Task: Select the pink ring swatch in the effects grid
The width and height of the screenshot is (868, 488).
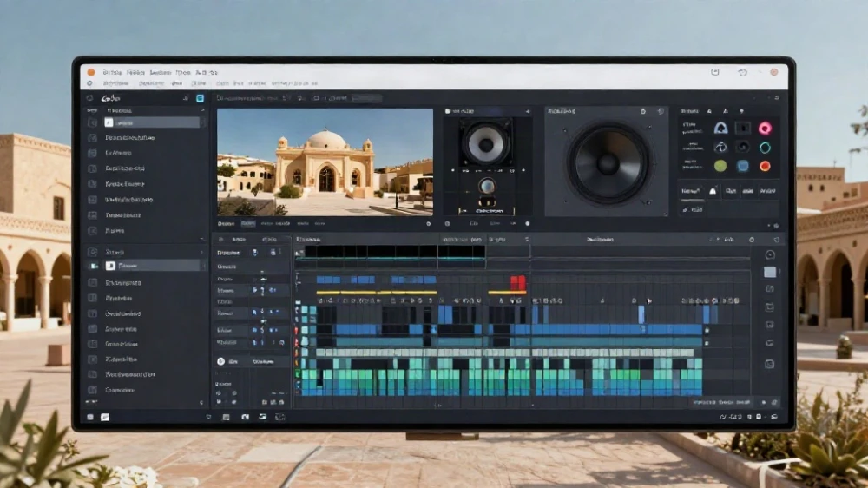Action: (x=765, y=129)
